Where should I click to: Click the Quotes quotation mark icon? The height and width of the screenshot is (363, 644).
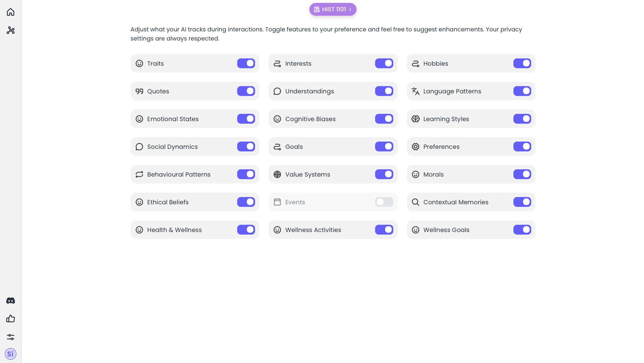(139, 91)
